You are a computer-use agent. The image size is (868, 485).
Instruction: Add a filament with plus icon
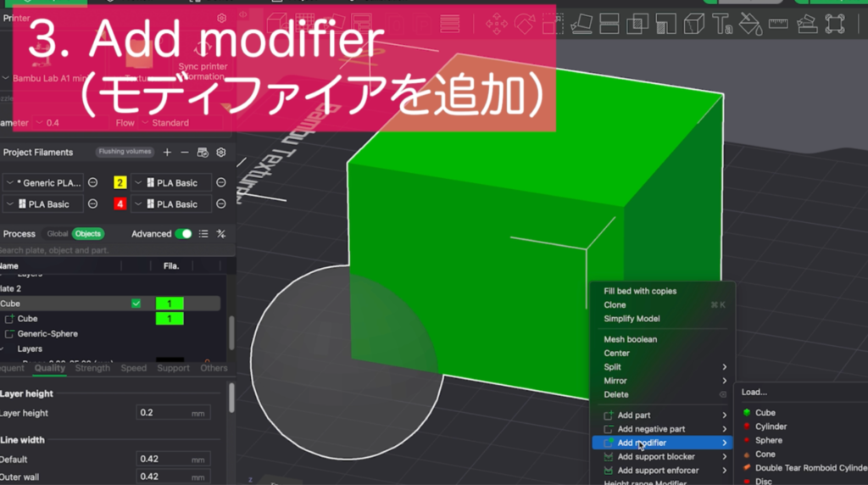[x=167, y=153]
